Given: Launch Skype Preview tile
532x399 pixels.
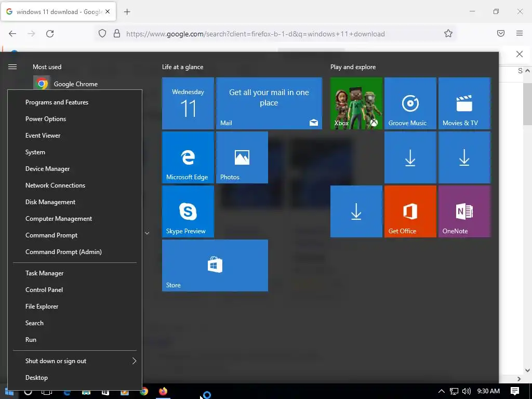Looking at the screenshot, I should 188,211.
